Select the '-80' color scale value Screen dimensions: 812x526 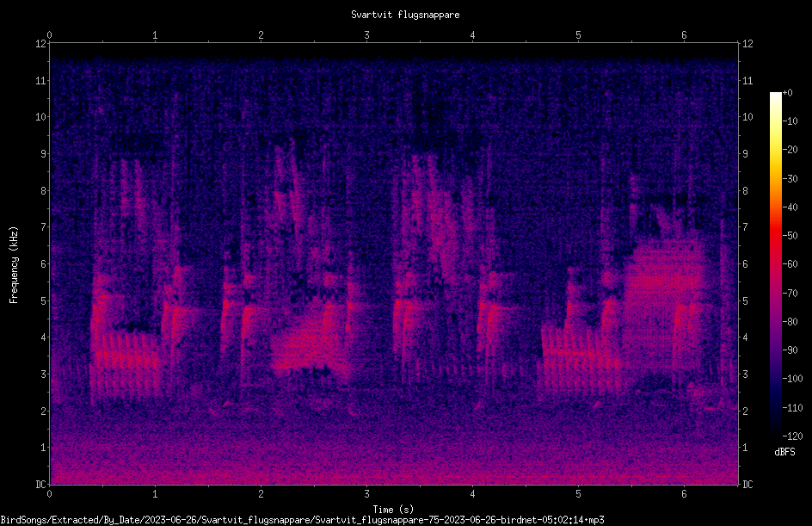790,322
